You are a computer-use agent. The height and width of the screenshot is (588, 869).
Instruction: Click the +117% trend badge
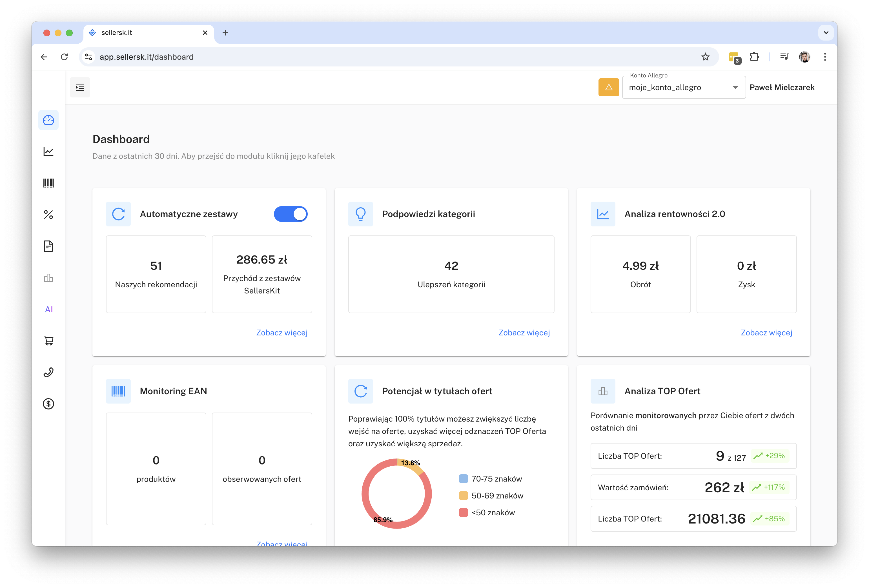[x=769, y=487]
